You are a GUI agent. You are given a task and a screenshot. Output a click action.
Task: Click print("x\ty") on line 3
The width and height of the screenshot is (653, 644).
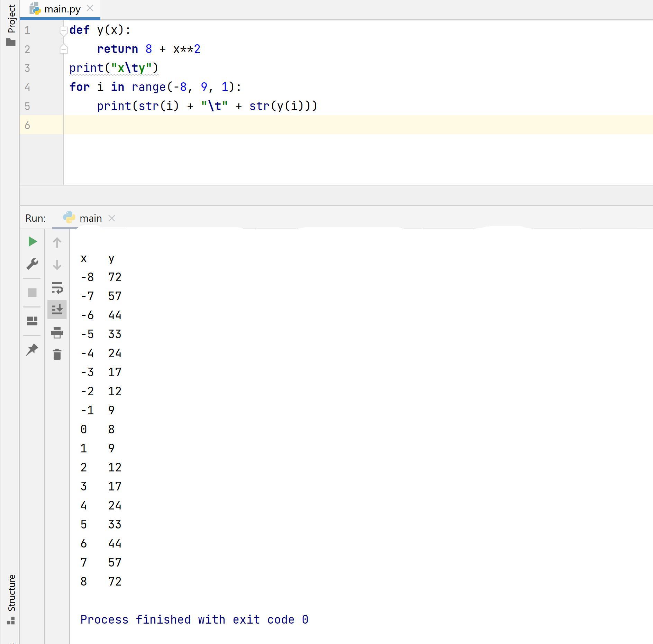pos(114,68)
